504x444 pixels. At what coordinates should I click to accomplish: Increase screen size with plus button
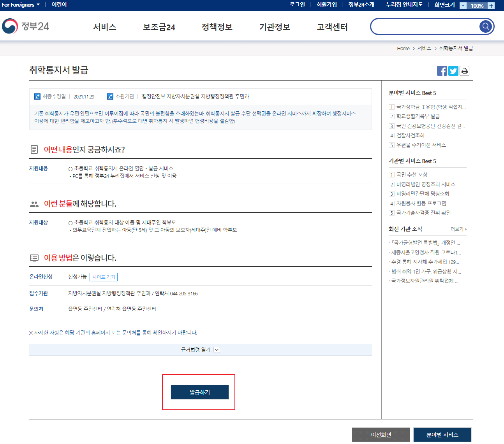coord(491,5)
